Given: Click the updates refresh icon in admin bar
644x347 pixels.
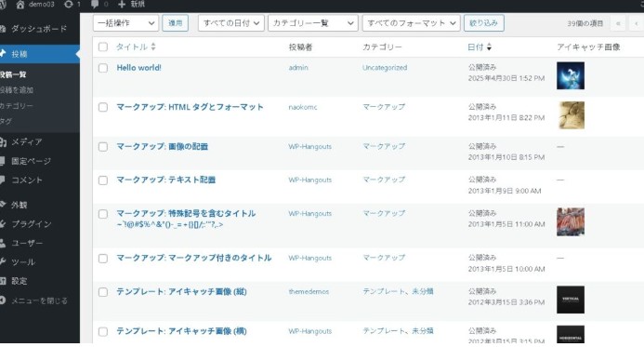Looking at the screenshot, I should click(x=68, y=5).
